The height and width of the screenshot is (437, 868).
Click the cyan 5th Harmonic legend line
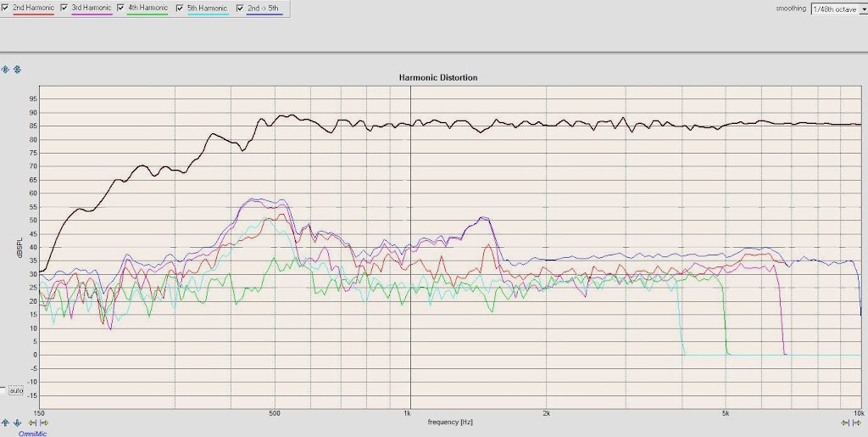click(x=208, y=14)
